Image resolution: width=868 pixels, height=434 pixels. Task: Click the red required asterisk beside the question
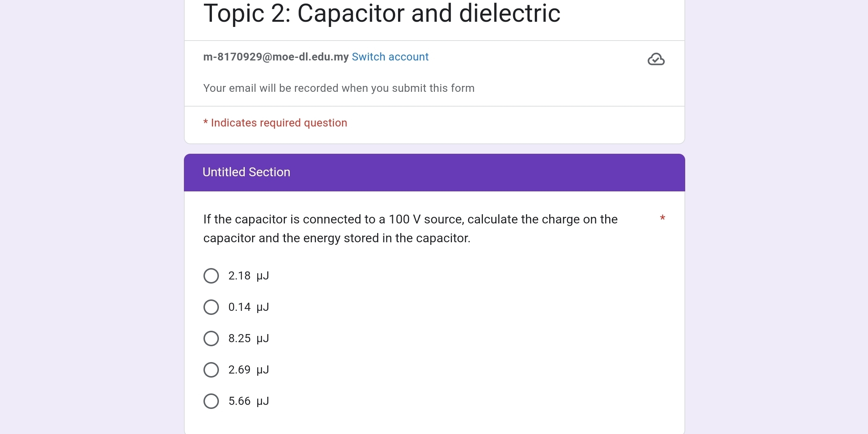click(662, 218)
